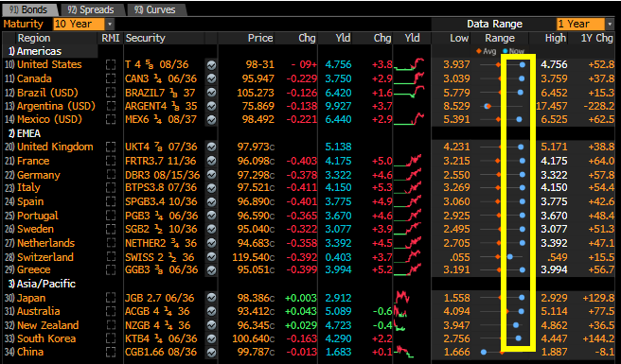This screenshot has width=621, height=364.
Task: Click chart icon in Portugal row
Action: click(211, 216)
